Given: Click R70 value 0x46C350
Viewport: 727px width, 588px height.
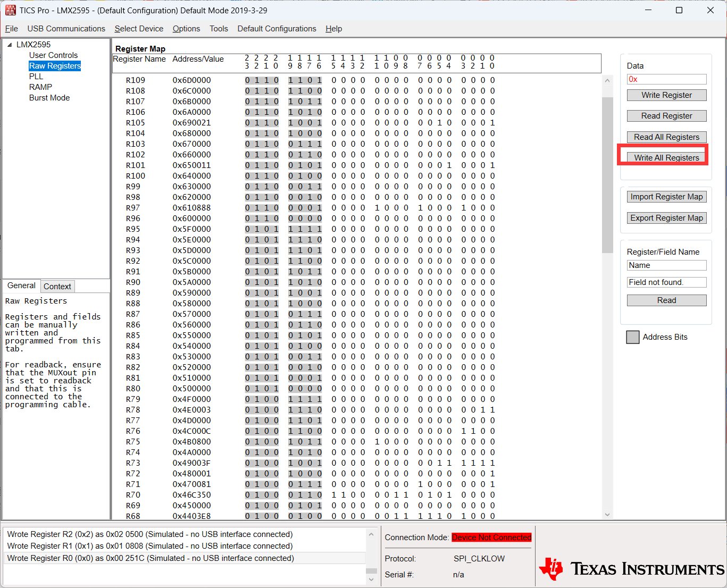Looking at the screenshot, I should click(191, 495).
